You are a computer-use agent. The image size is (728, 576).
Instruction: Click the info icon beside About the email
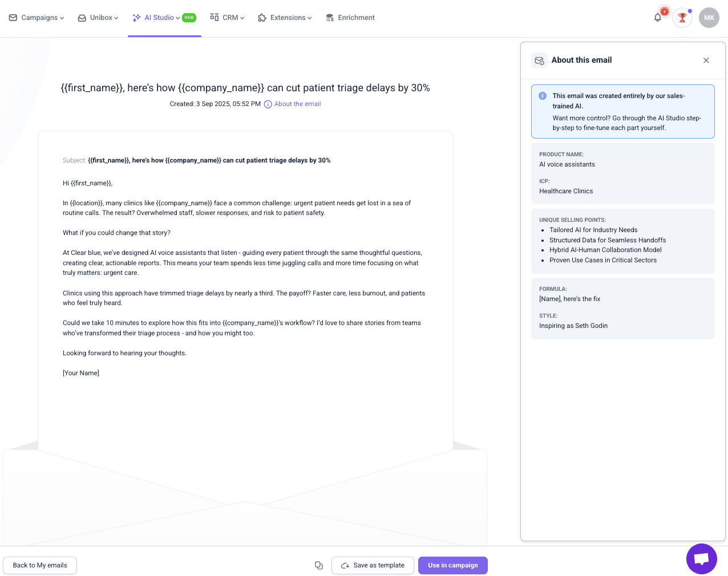[x=268, y=104]
